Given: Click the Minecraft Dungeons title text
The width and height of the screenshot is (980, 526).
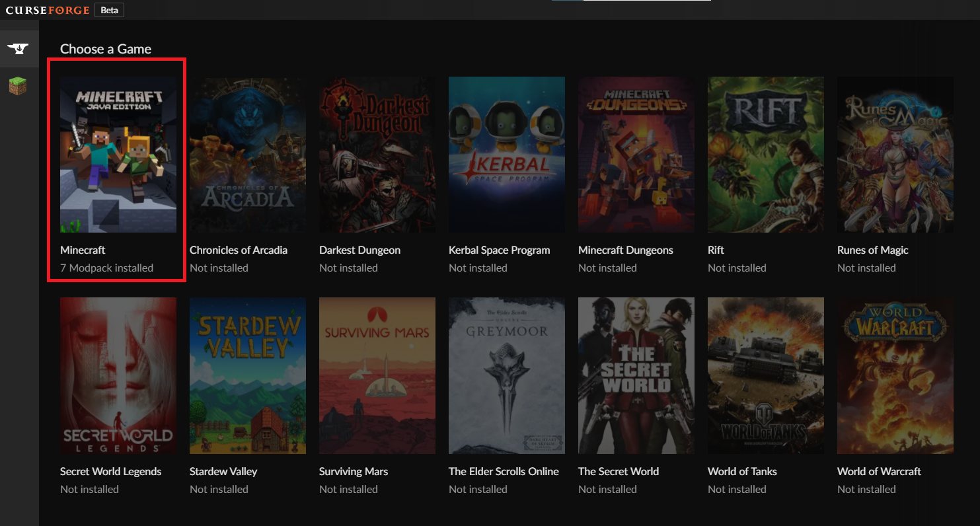Looking at the screenshot, I should [x=626, y=250].
